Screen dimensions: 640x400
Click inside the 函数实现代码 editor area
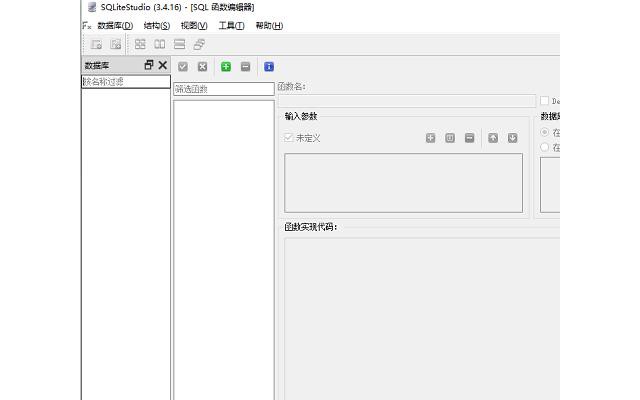(422, 319)
